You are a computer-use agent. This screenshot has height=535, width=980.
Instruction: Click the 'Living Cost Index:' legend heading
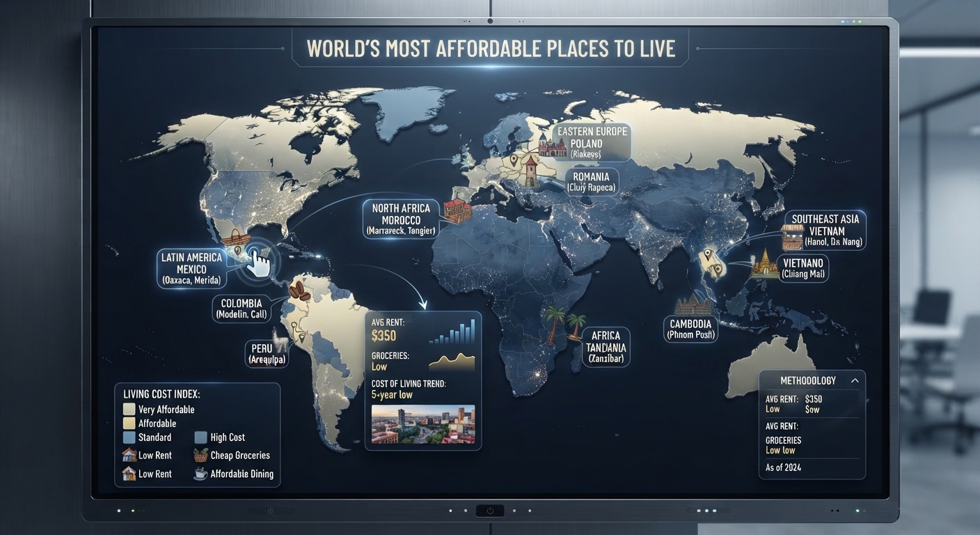pos(161,394)
